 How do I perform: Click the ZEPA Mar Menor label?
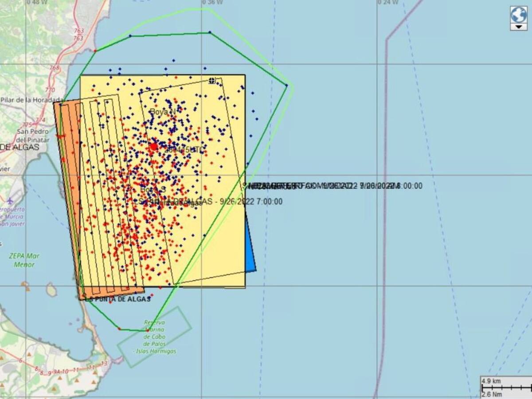click(24, 260)
